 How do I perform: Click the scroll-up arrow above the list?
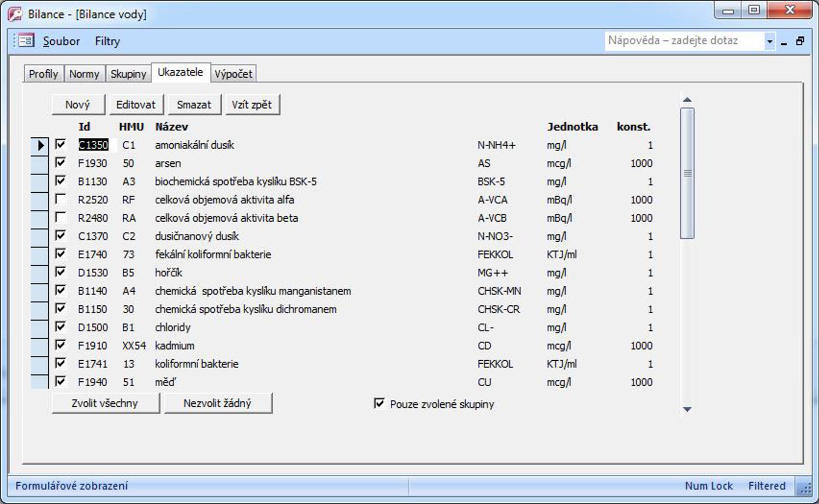click(687, 100)
